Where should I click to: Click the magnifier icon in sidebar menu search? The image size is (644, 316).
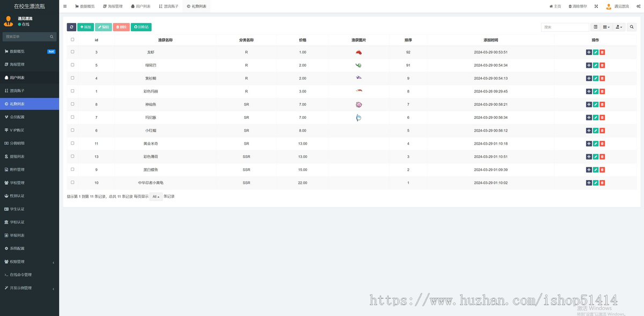[x=52, y=37]
